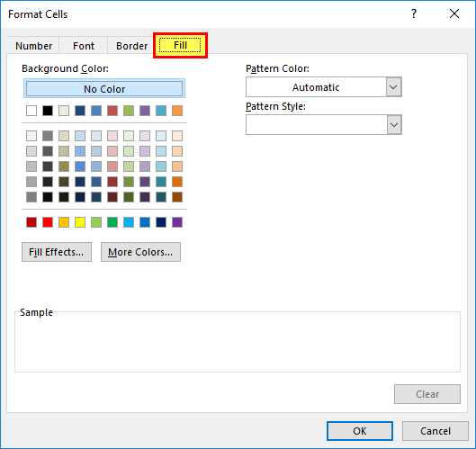Select the purple standard color swatch
476x449 pixels.
pyautogui.click(x=177, y=222)
